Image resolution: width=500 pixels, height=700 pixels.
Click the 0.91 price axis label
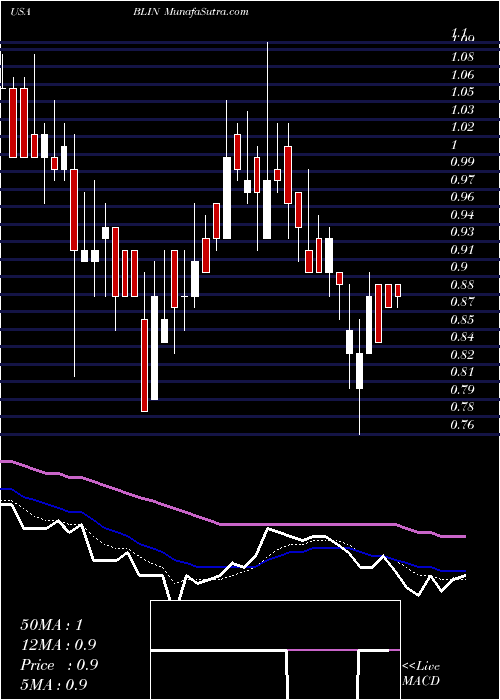[x=462, y=250]
